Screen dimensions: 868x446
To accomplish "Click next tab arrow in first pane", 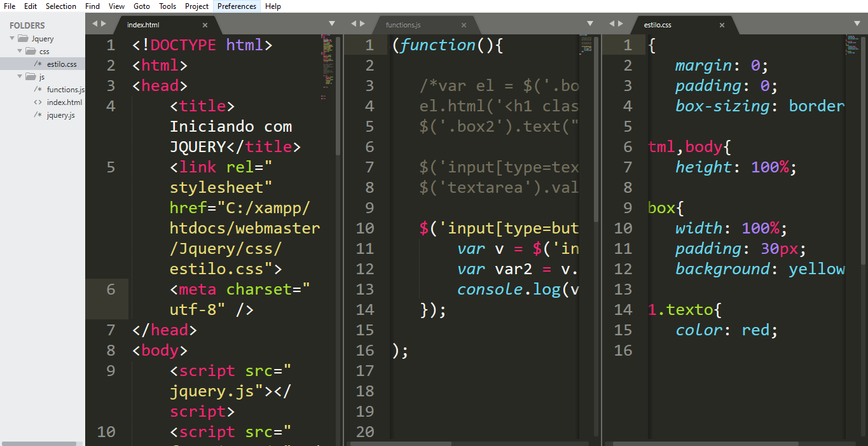I will coord(104,24).
